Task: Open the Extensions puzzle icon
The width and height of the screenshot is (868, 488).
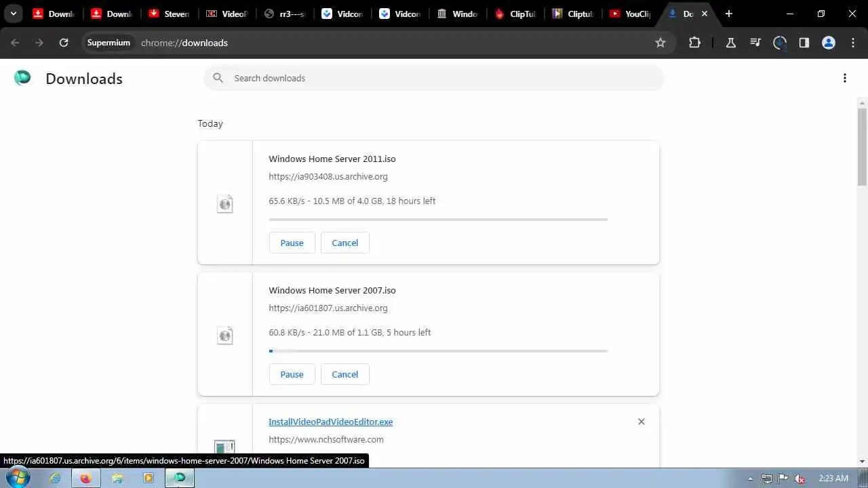Action: click(x=694, y=43)
